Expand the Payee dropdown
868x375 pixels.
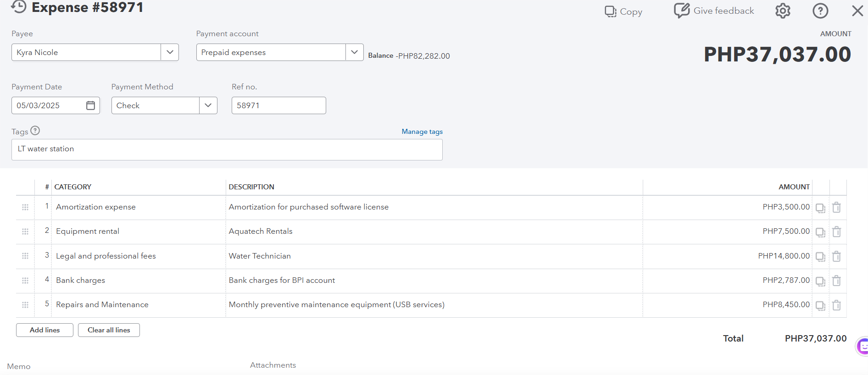(170, 52)
